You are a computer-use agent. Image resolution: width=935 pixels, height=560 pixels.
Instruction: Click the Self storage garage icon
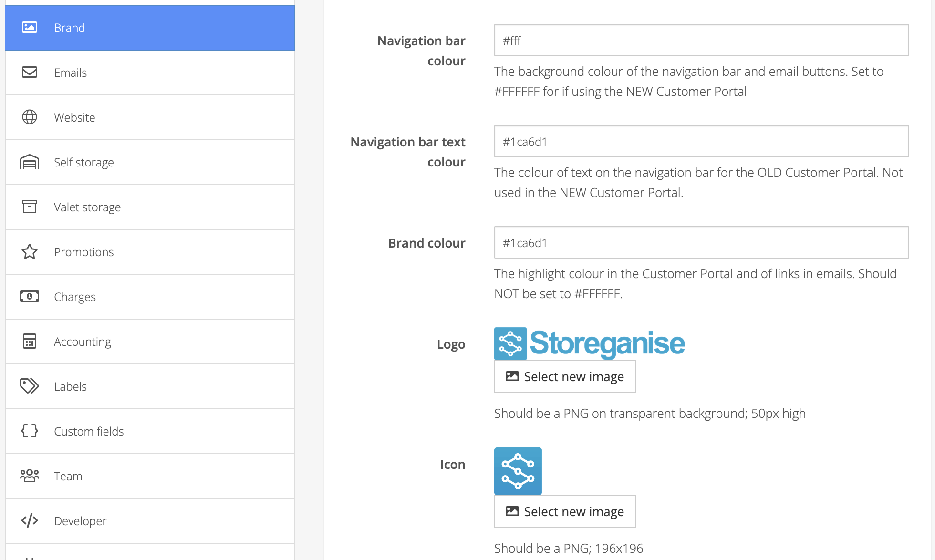pos(30,162)
